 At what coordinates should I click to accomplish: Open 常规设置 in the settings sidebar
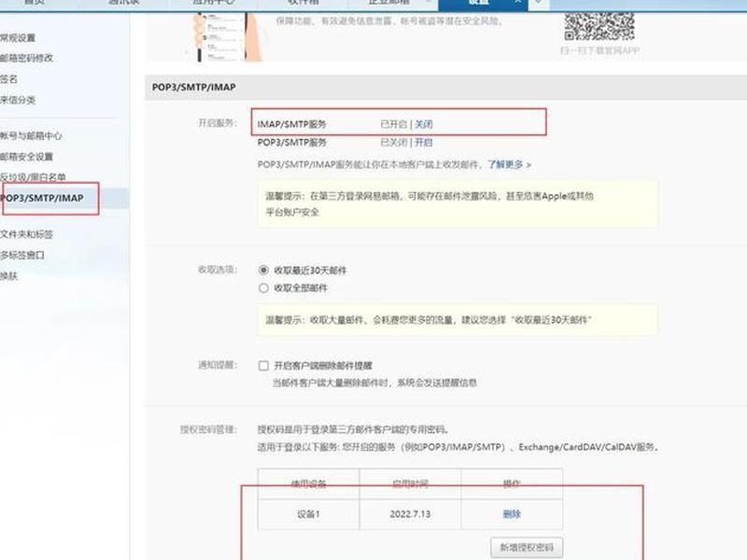tap(18, 37)
